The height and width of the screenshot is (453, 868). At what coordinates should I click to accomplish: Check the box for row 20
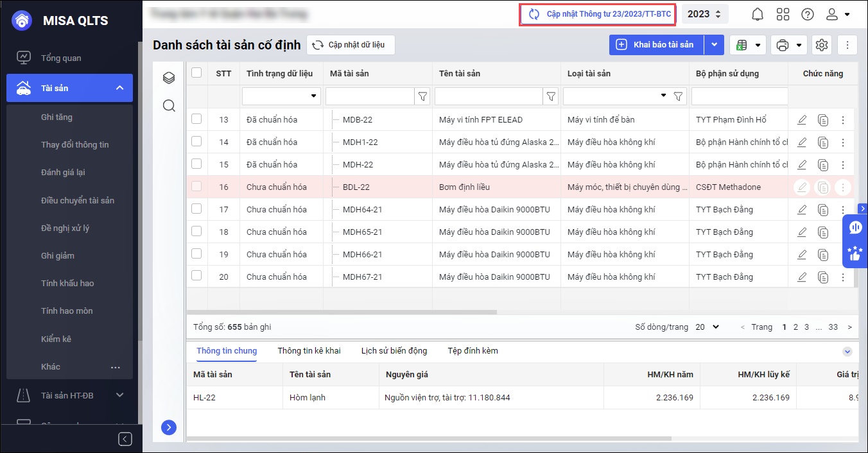(x=196, y=276)
